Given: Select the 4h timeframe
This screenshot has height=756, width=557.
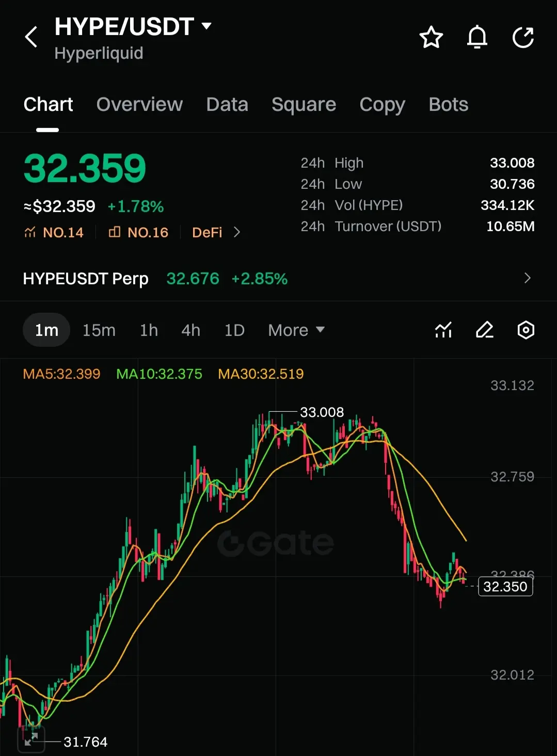Looking at the screenshot, I should [x=190, y=330].
